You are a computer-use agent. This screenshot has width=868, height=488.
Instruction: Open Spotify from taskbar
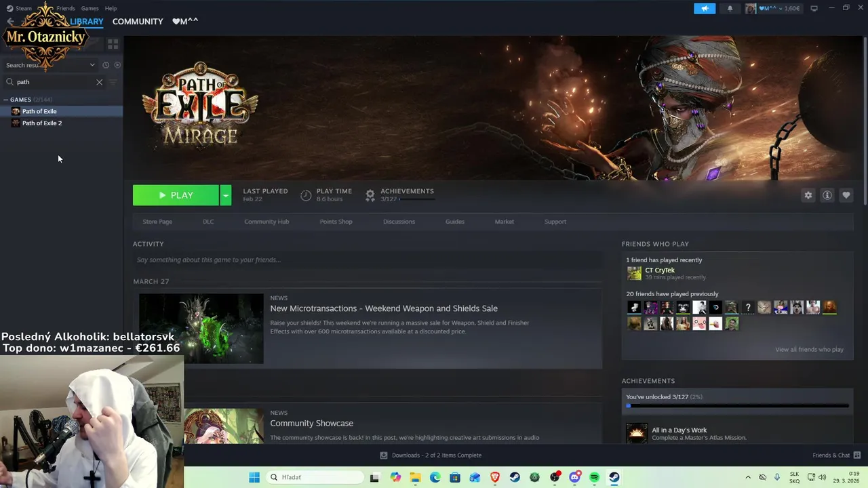595,477
